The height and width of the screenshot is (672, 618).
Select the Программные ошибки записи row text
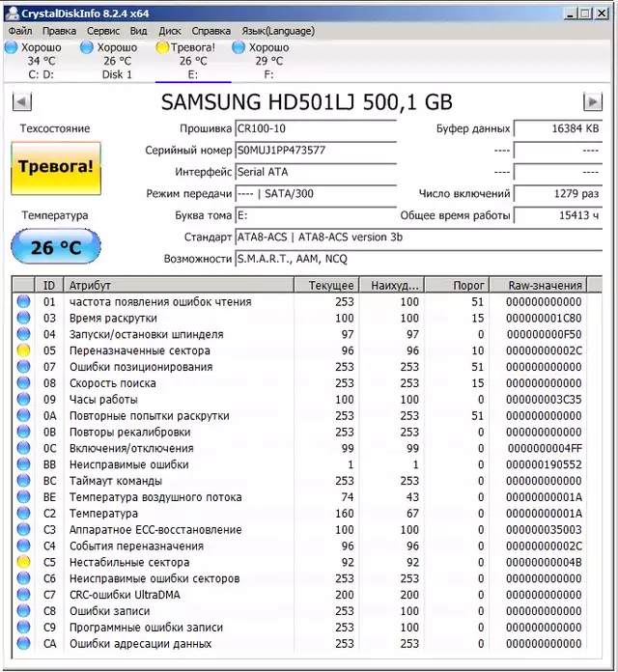tap(146, 628)
